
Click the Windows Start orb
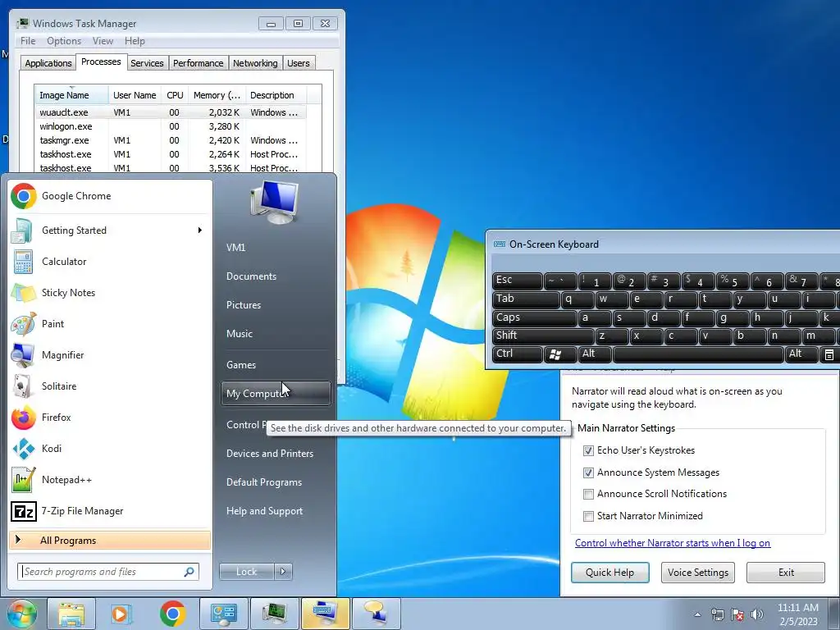click(22, 614)
